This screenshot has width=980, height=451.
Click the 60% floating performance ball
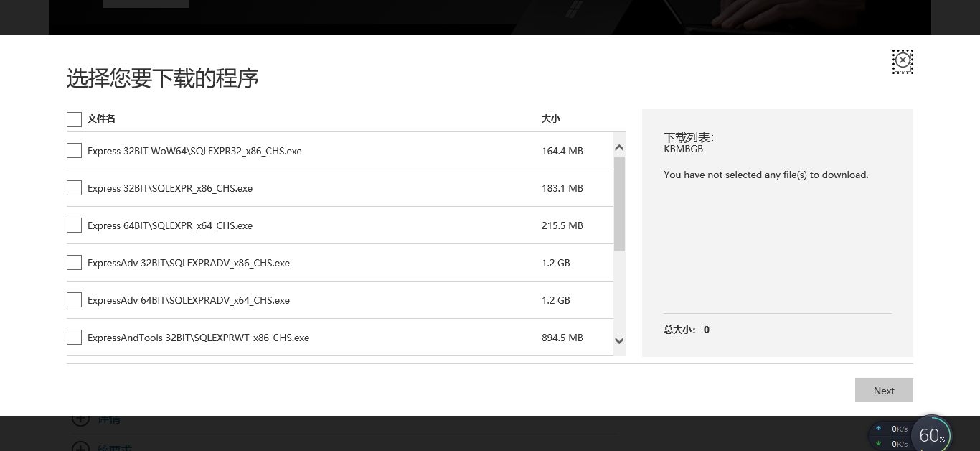pos(931,434)
